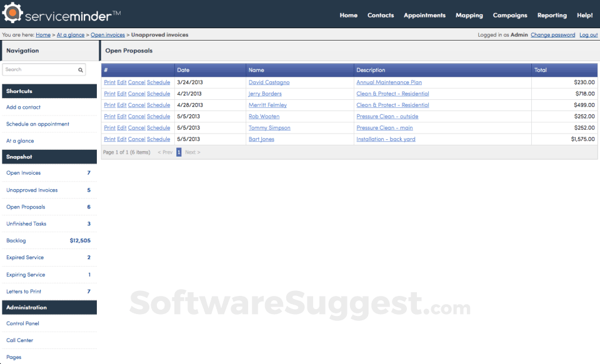Open the Control Panel under Administration

pos(22,323)
